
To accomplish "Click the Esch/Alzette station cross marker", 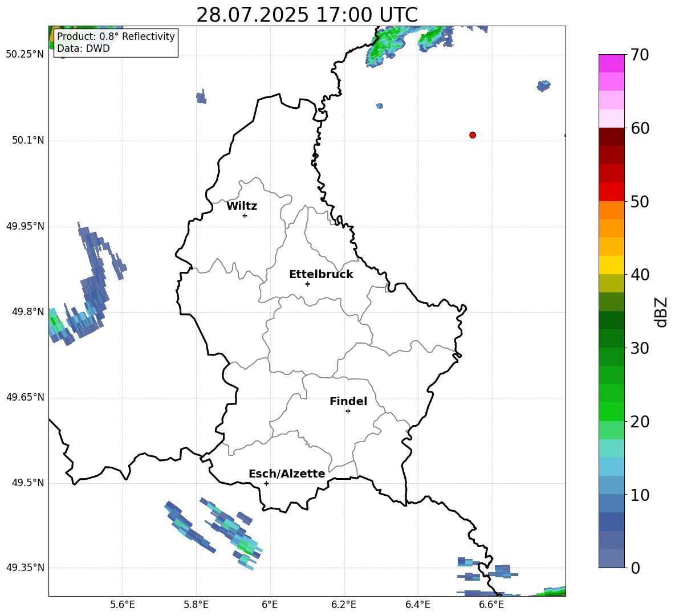I will (x=266, y=483).
